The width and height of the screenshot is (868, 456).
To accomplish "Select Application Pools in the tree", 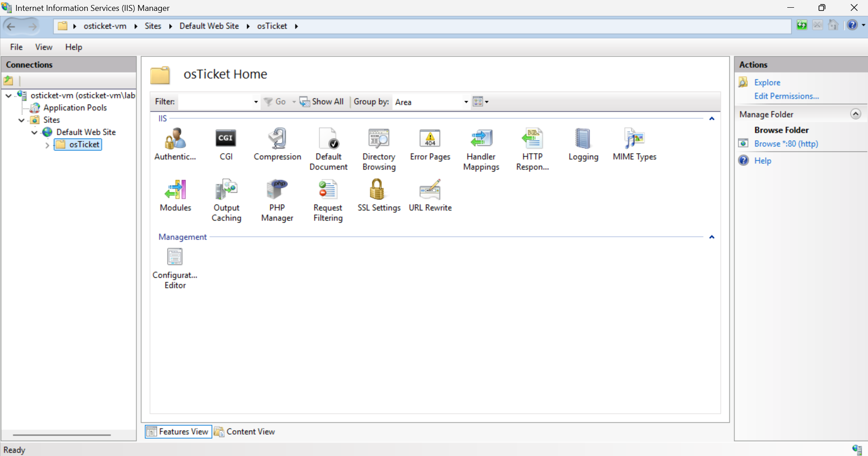I will click(x=75, y=108).
